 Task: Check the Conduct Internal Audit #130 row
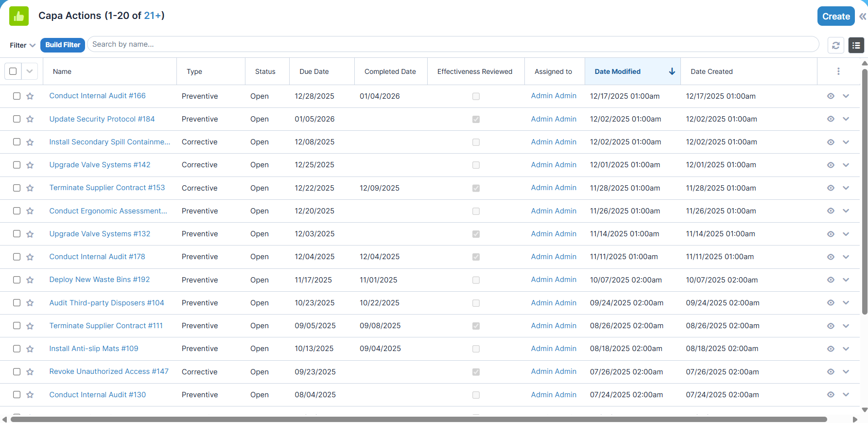pyautogui.click(x=17, y=395)
